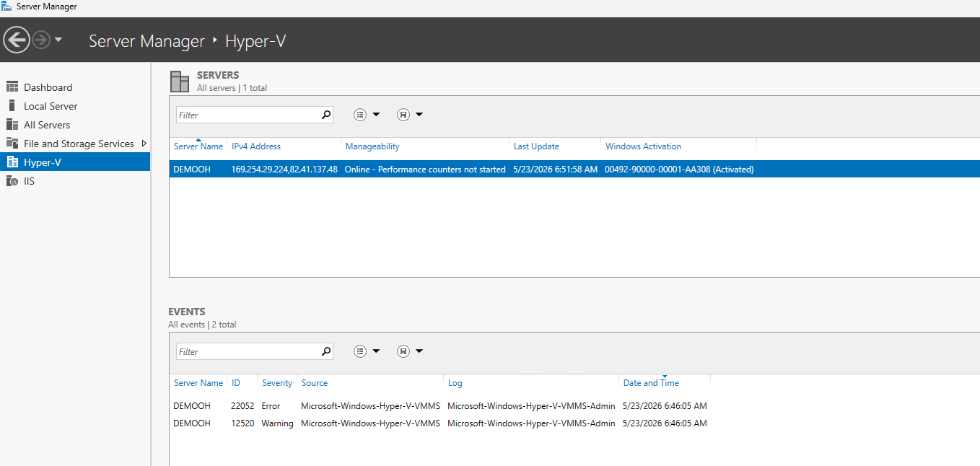This screenshot has width=980, height=466.
Task: Click the Events filter text box
Action: (248, 351)
